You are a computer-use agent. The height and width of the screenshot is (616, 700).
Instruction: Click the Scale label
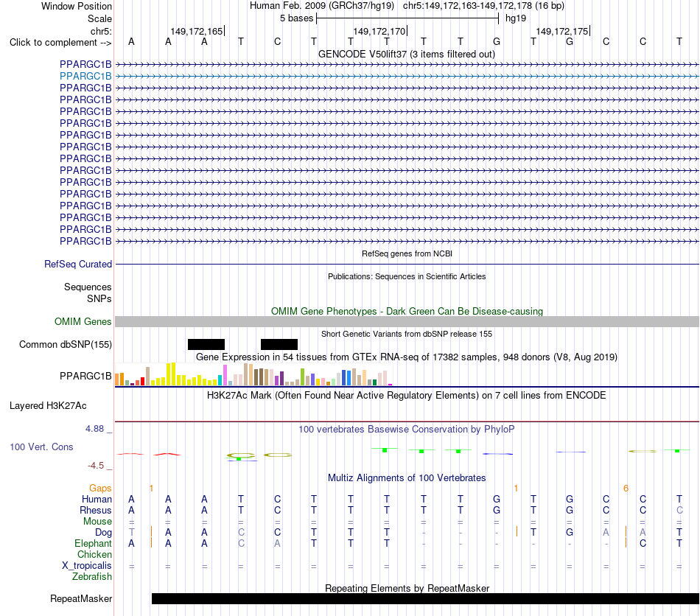[x=99, y=18]
